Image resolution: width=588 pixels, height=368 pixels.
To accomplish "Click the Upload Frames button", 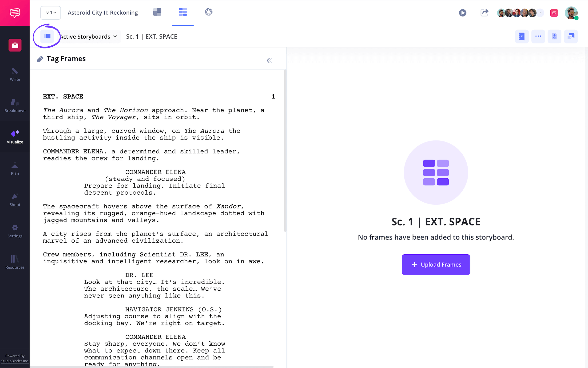I will (x=436, y=264).
